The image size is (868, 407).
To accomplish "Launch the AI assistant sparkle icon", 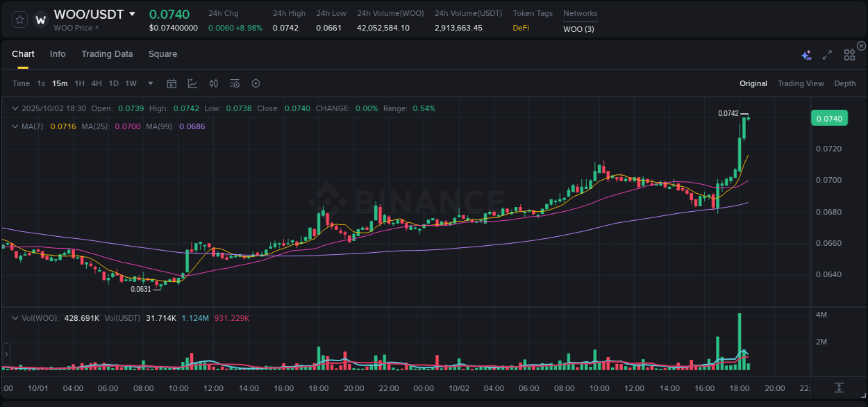I will click(x=806, y=54).
